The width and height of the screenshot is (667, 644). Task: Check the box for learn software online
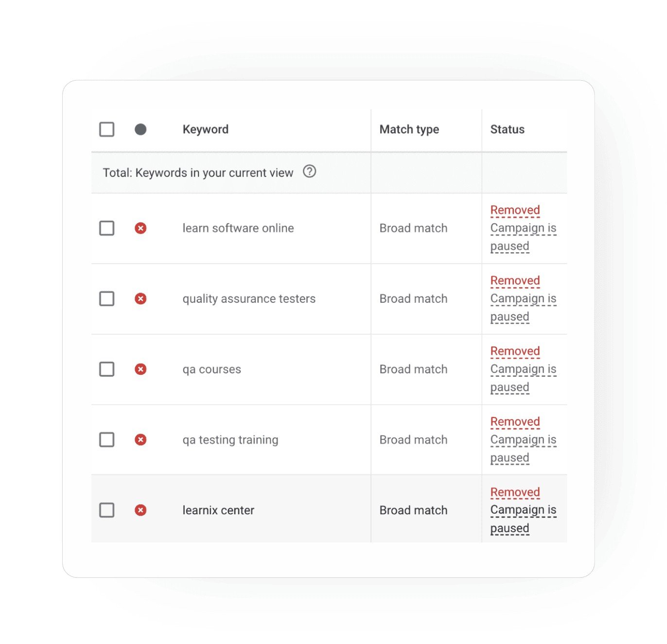[107, 228]
